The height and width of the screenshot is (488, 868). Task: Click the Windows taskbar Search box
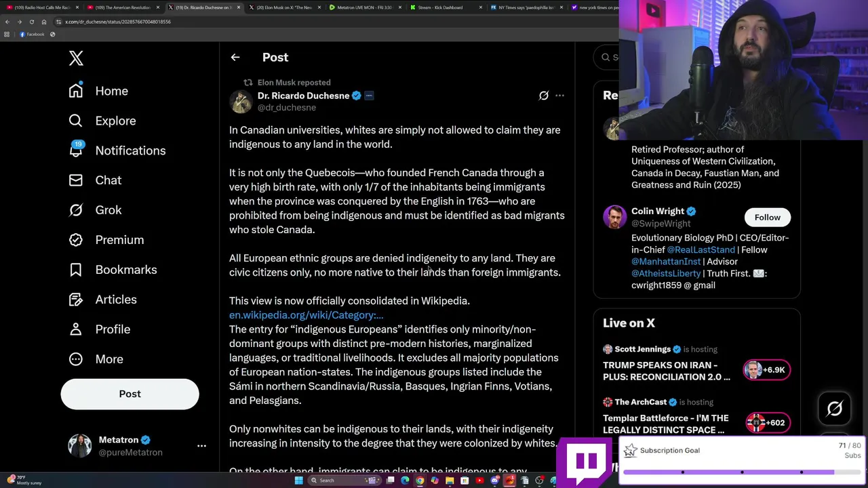[345, 481]
